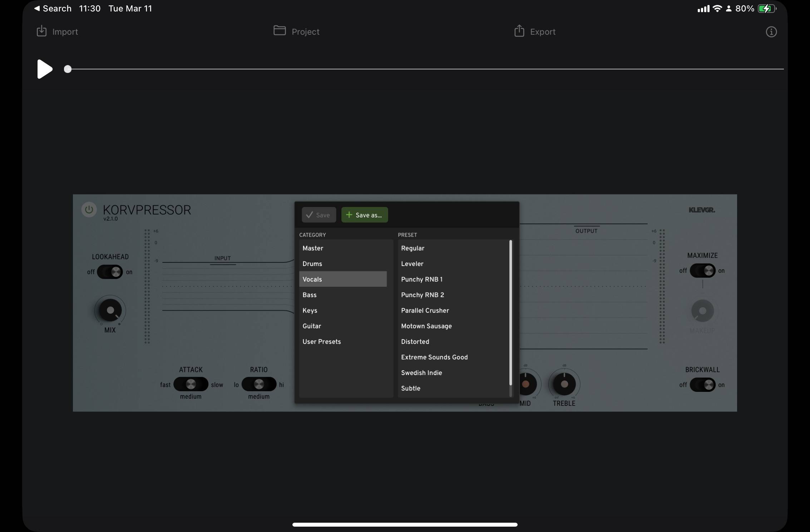Click the preset list scrollbar
The width and height of the screenshot is (810, 532).
tap(510, 313)
